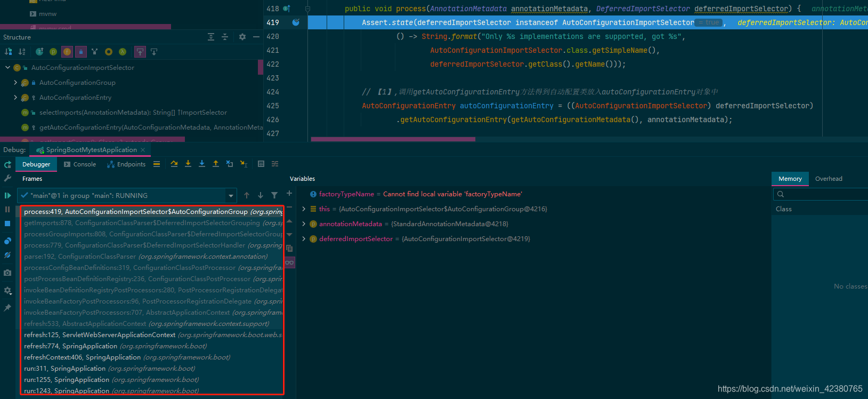Stop the debug session

[7, 224]
